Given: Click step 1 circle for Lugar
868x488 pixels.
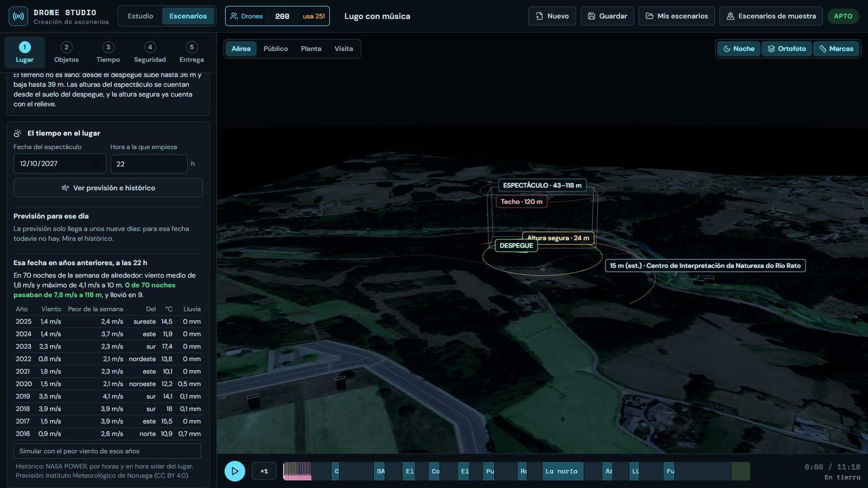Looking at the screenshot, I should point(24,47).
